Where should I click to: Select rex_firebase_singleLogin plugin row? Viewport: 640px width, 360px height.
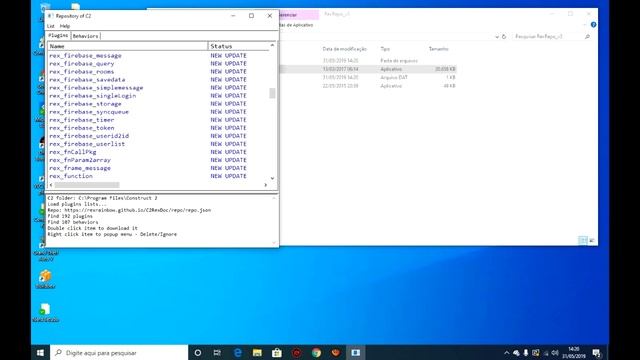(x=158, y=96)
